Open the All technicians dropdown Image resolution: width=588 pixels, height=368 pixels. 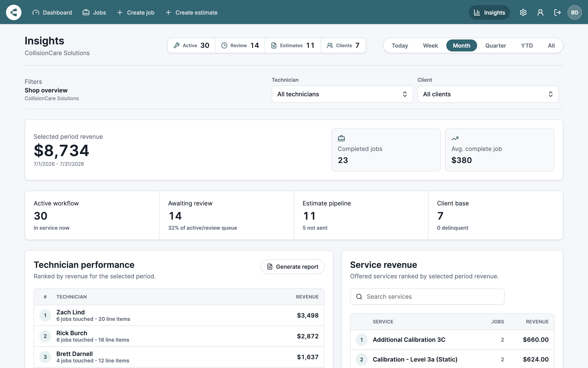[x=342, y=94]
